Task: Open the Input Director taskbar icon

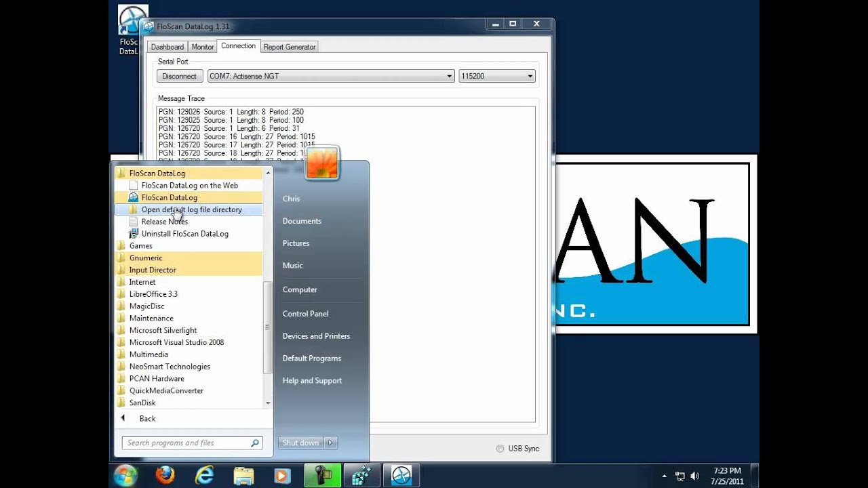Action: [361, 476]
